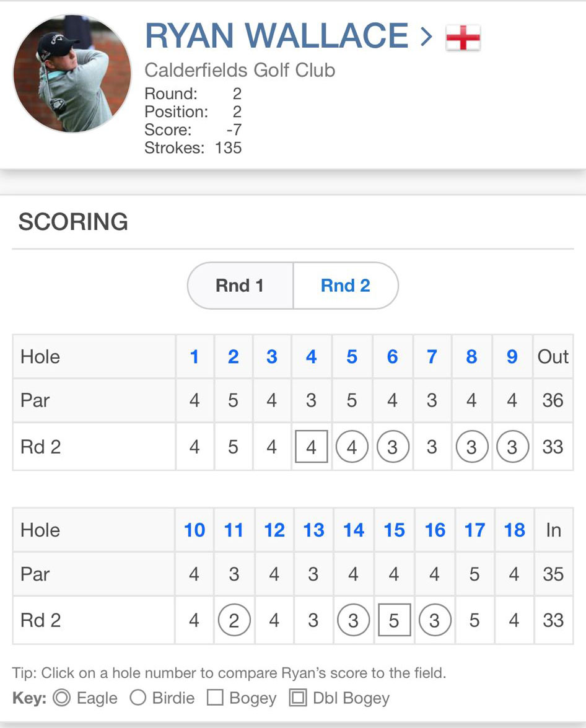This screenshot has width=586, height=728.
Task: Switch to the Rnd 2 tab
Action: pos(345,286)
